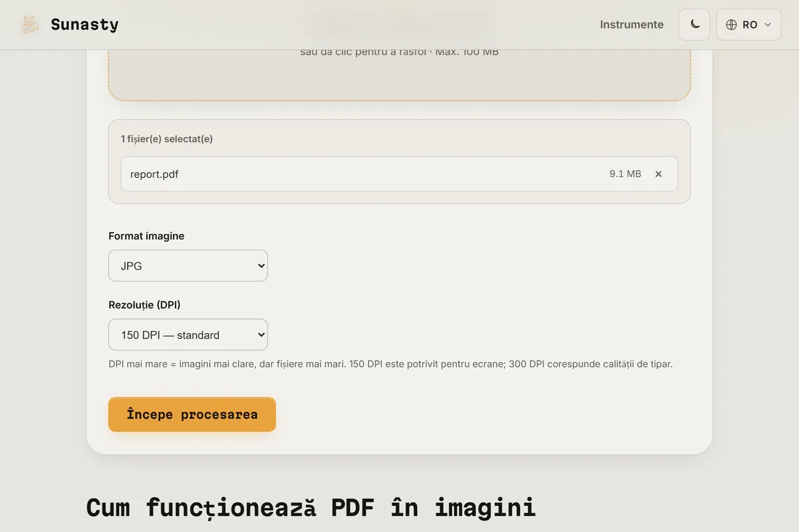The image size is (799, 532).
Task: Open the Rezoluție 150 DPI dropdown
Action: tap(188, 335)
